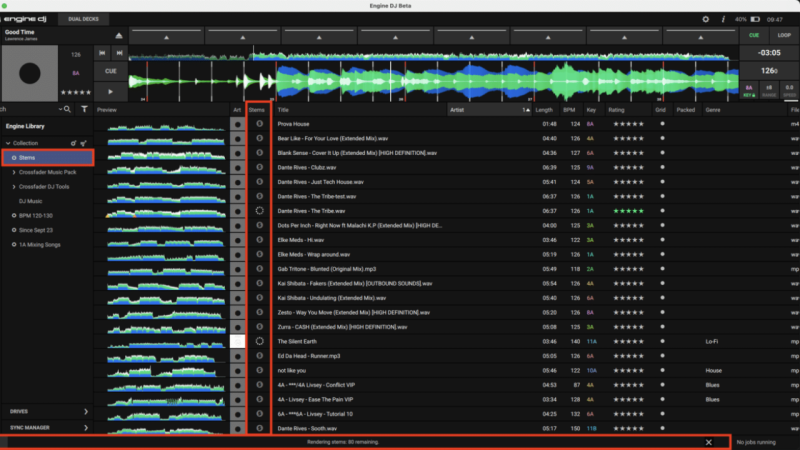
Task: Eject the loaded Good Time track
Action: coord(118,36)
